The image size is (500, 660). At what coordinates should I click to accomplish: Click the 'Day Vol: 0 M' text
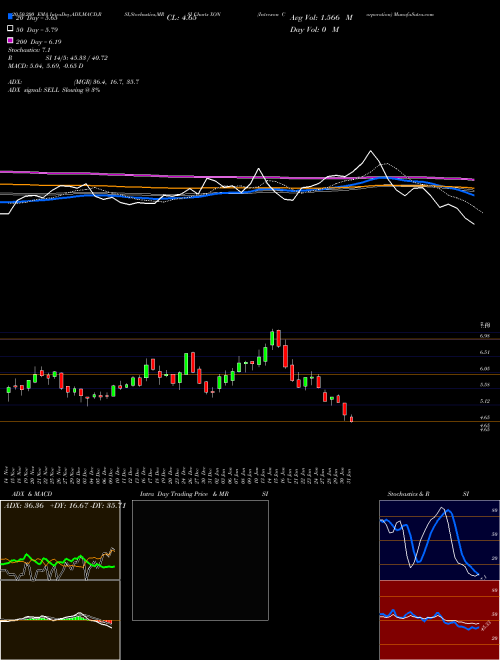pyautogui.click(x=314, y=29)
